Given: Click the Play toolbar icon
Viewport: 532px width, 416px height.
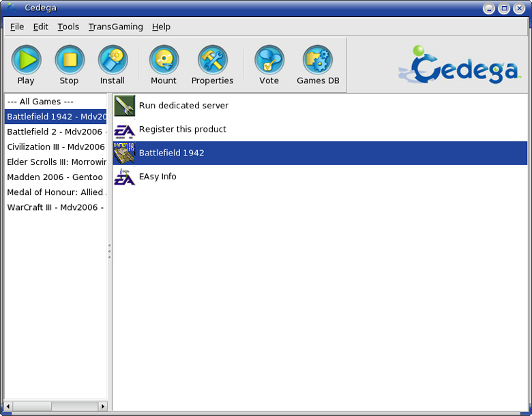Looking at the screenshot, I should (26, 60).
